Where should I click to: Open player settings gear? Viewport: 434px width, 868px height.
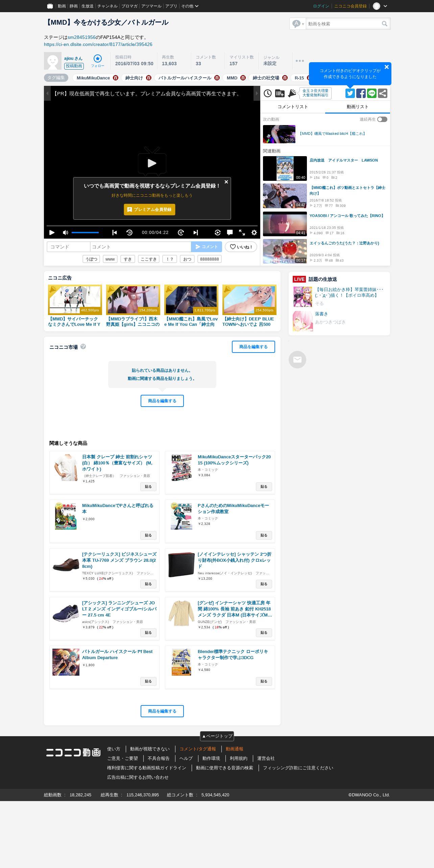click(254, 233)
